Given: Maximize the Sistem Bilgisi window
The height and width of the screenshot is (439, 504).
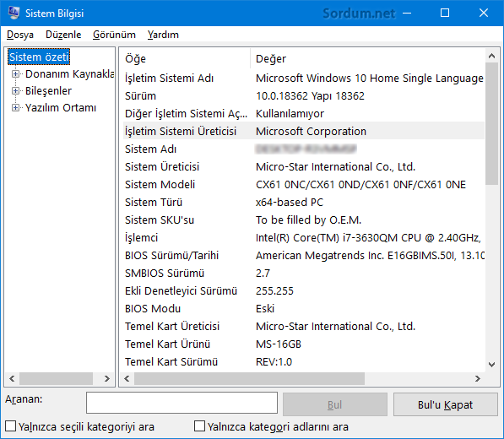Looking at the screenshot, I should 445,13.
